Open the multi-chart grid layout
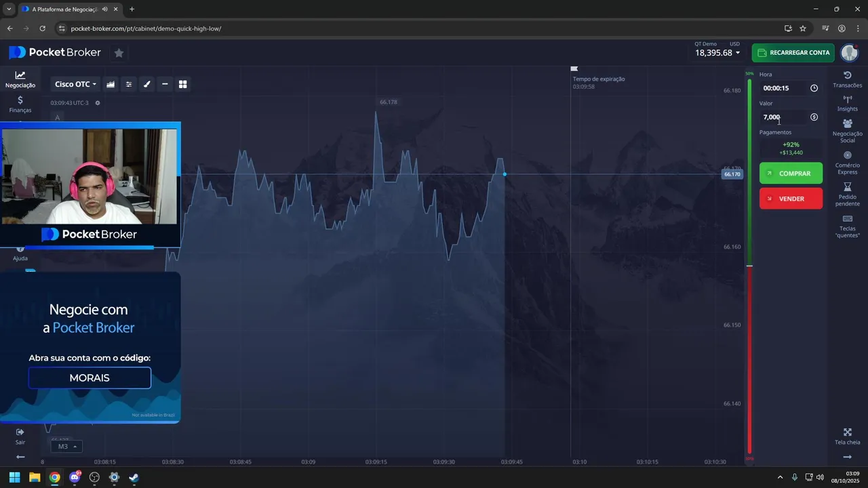Screen dimensions: 868x488 tap(182, 84)
